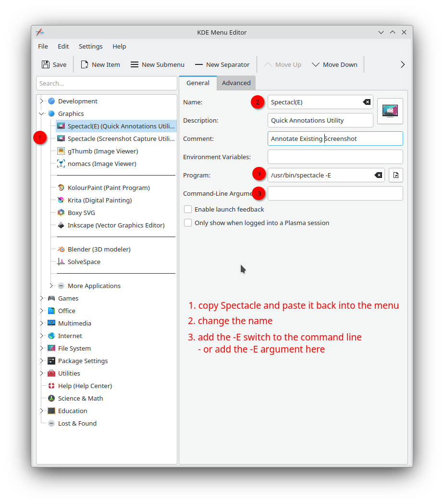Click the Spectacle icon chooser button
This screenshot has height=504, width=444.
pos(390,111)
